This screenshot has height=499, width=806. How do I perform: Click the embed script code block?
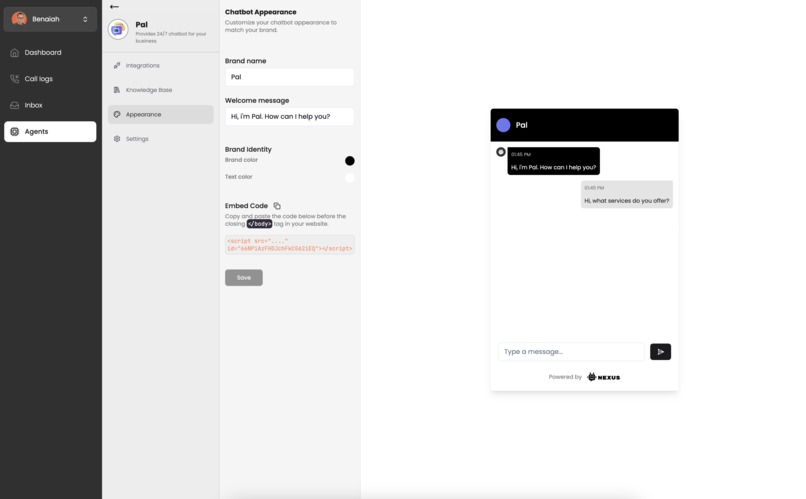pyautogui.click(x=289, y=245)
